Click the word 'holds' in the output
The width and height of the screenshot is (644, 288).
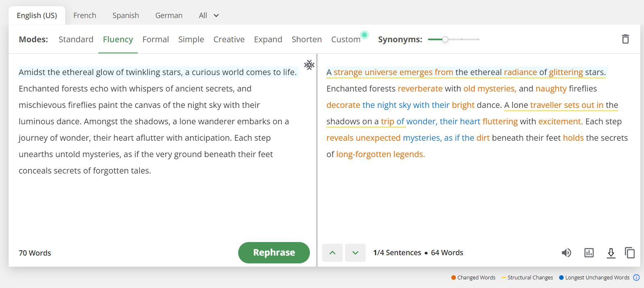click(x=573, y=138)
